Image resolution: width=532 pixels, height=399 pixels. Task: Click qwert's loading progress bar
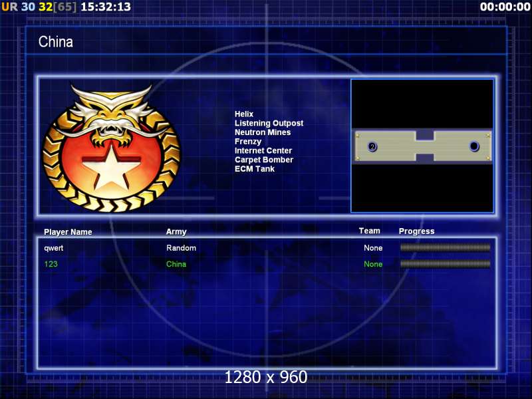(x=445, y=247)
